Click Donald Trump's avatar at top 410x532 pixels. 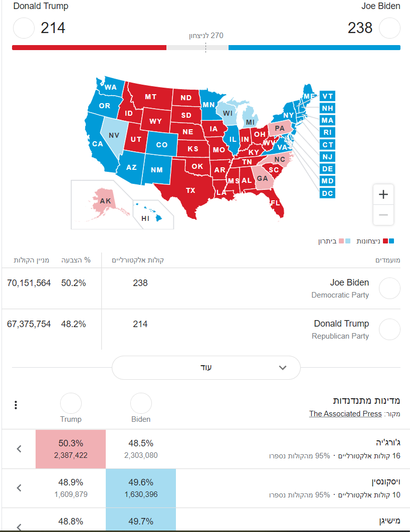coord(23,28)
